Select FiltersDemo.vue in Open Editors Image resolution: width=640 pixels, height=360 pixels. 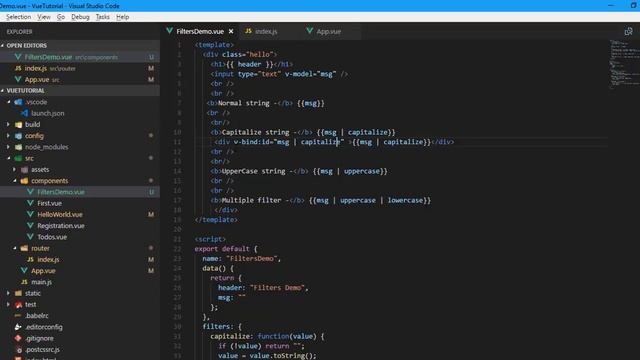(80, 57)
